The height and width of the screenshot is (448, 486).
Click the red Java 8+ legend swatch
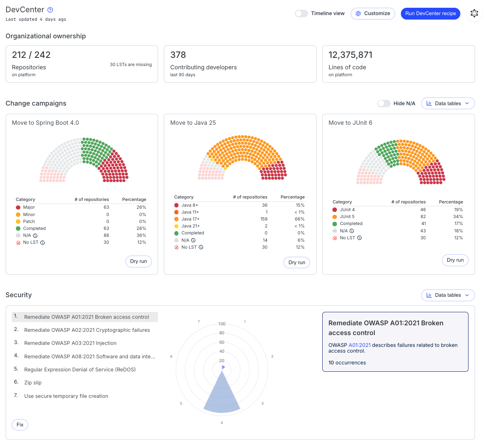coord(176,205)
